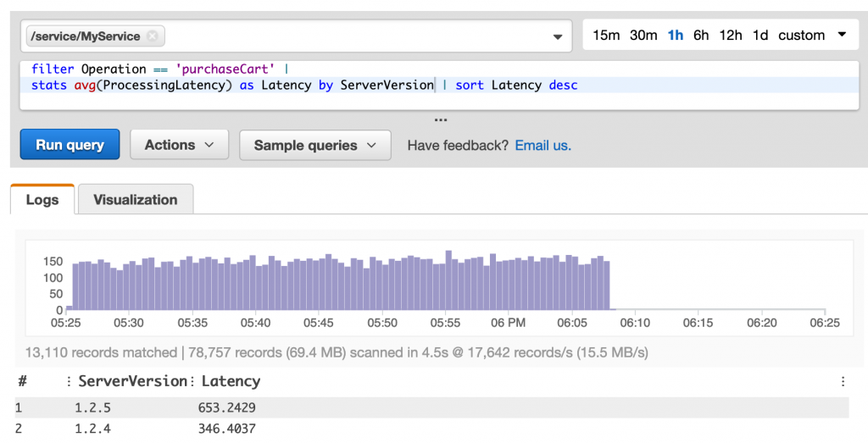The width and height of the screenshot is (868, 443).
Task: Click the ServerVersion column header
Action: coord(131,381)
